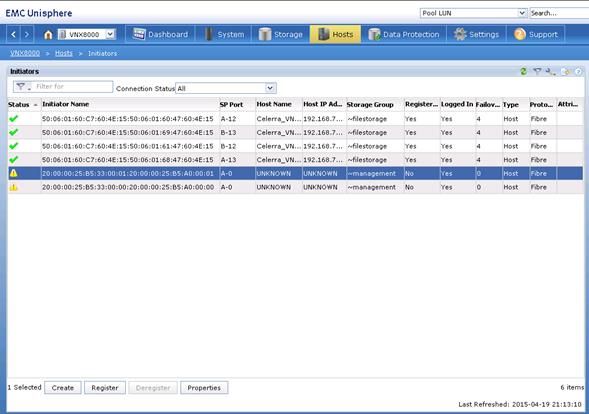Viewport: 589px width, 414px height.
Task: Sort by Storage Group column header
Action: coord(375,104)
